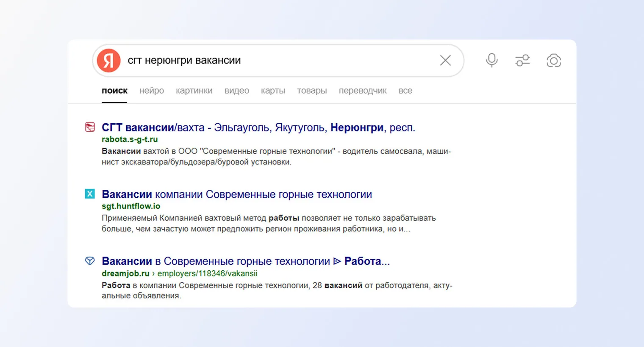Open Вакансии компании Современные горные технологии
Viewport: 644px width, 347px height.
[x=237, y=194]
